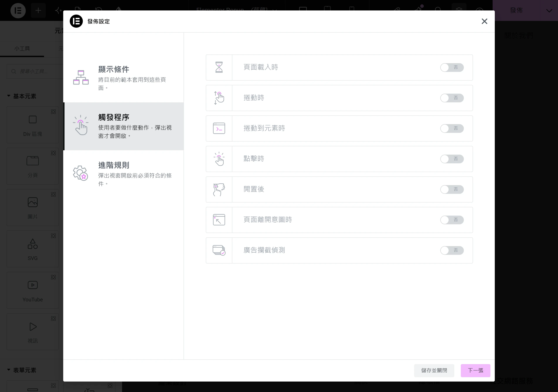Click the 廣告攔截偵測 label text
The image size is (558, 392).
264,250
